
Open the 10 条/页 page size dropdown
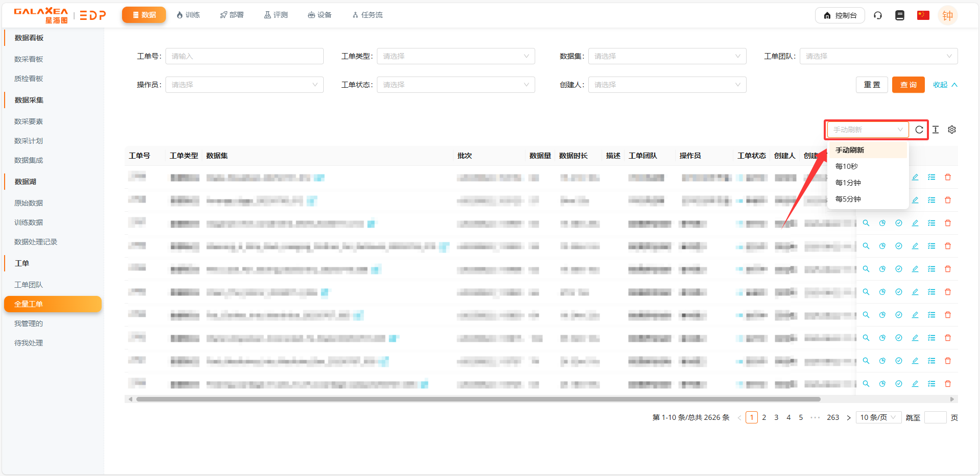878,417
